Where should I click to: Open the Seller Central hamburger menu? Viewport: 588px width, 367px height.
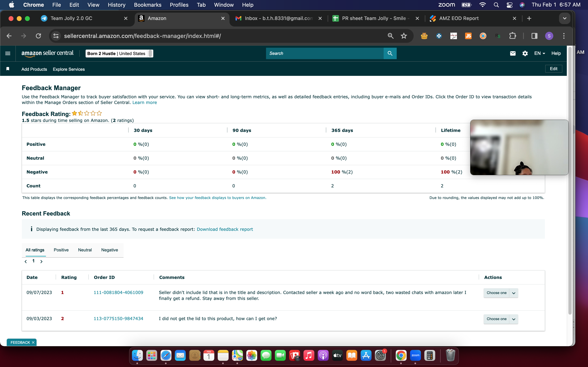(x=8, y=53)
